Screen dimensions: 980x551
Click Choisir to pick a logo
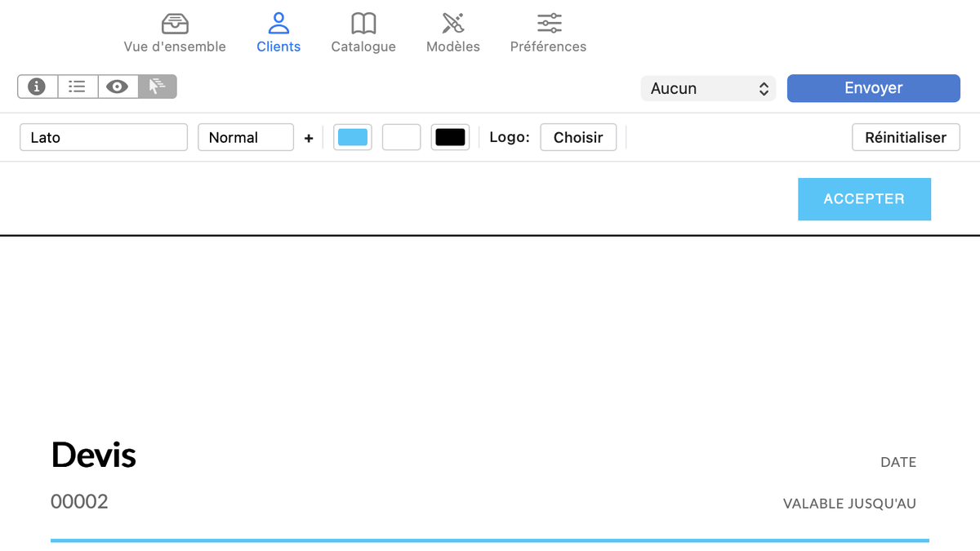[578, 137]
